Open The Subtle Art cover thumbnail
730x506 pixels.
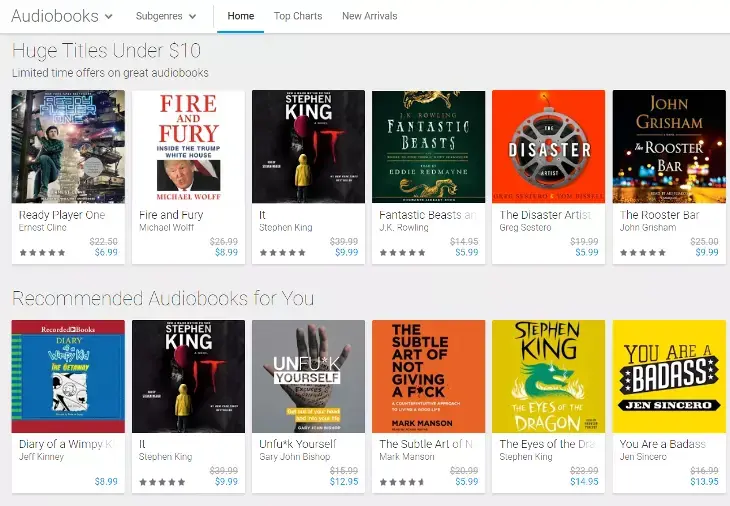click(429, 377)
